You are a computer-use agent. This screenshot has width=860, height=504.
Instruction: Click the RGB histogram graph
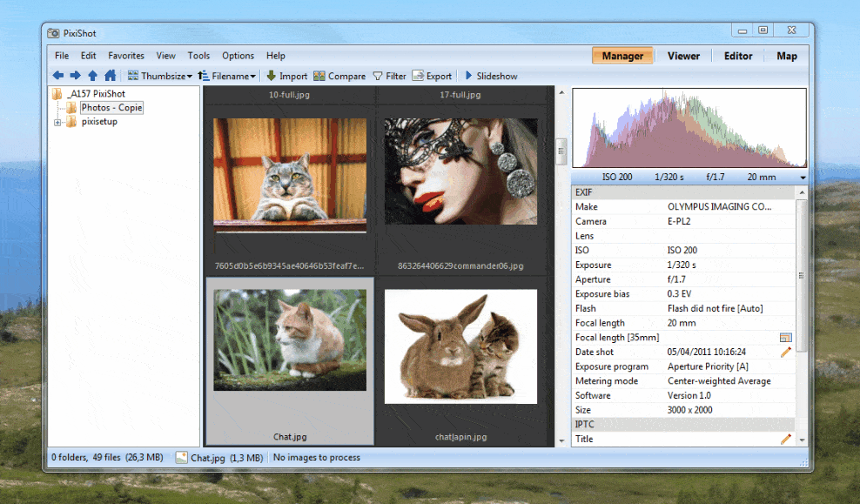[x=689, y=128]
